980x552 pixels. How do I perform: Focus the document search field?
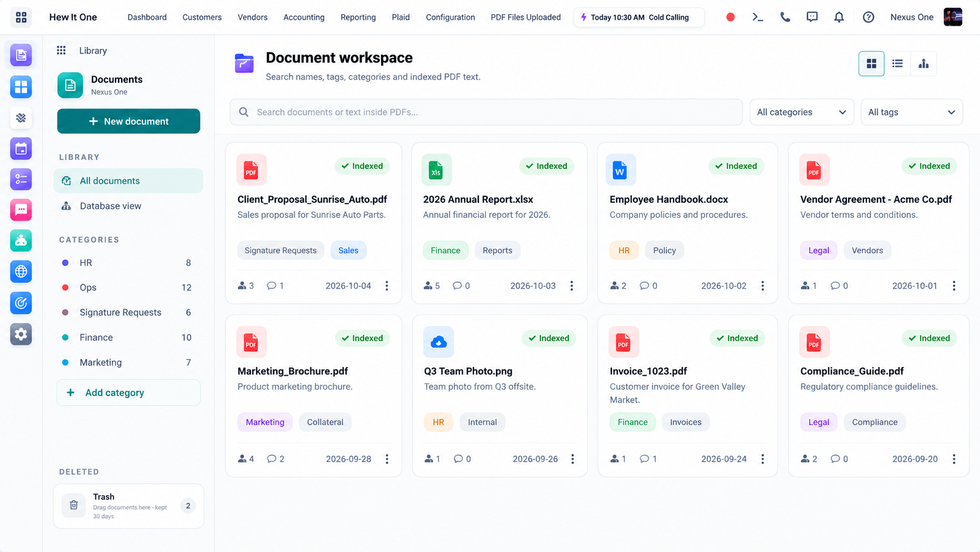[486, 112]
